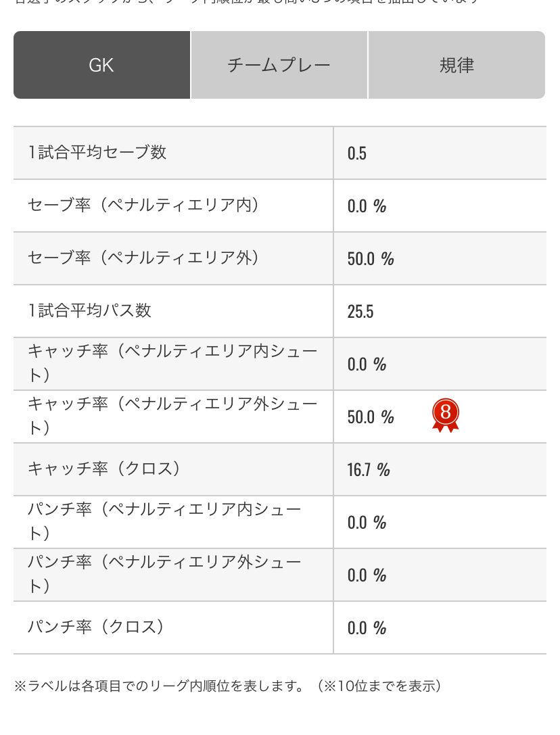Screen dimensions: 560x735
Task: Click the 16.7 % cross catch value
Action: click(369, 470)
